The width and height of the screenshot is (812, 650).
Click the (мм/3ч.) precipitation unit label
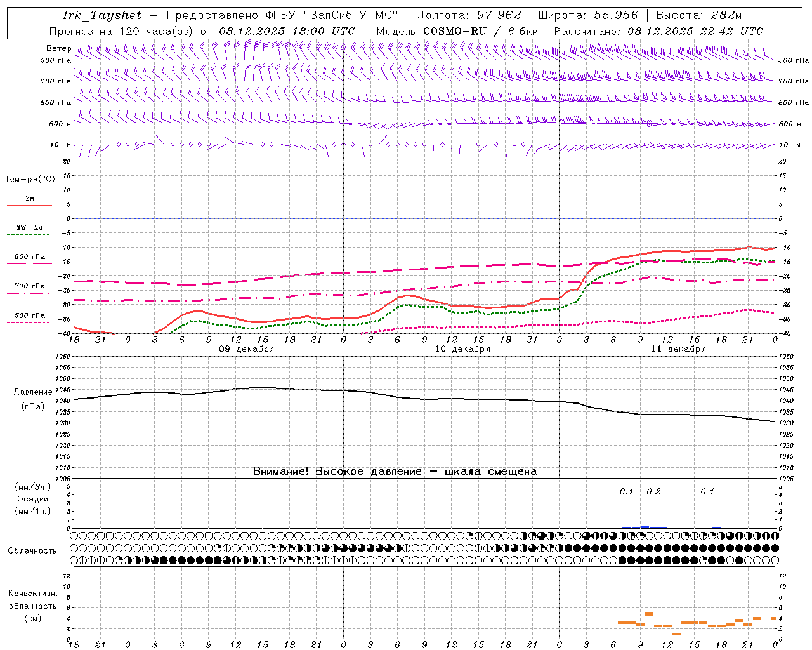coord(32,487)
